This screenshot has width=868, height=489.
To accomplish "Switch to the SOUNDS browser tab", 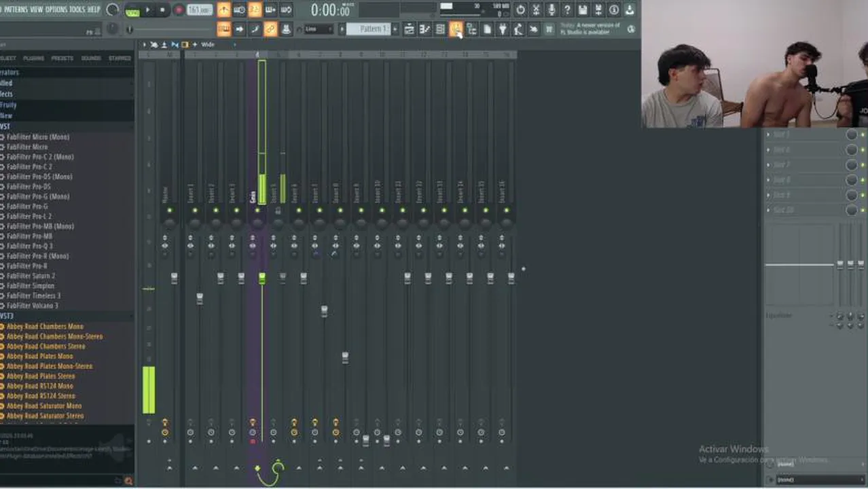I will pyautogui.click(x=91, y=58).
